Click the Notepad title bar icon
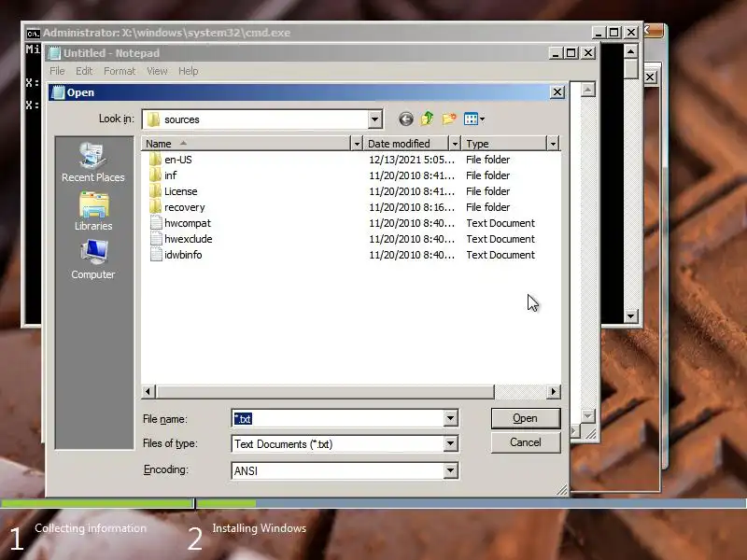 (55, 53)
